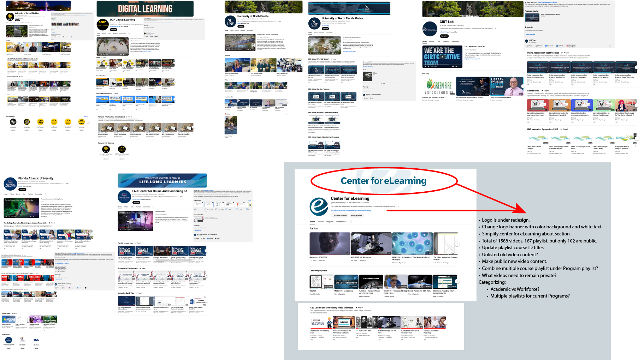Image resolution: width=644 pixels, height=360 pixels.
Task: Click the Customize channel button
Action: tap(339, 215)
